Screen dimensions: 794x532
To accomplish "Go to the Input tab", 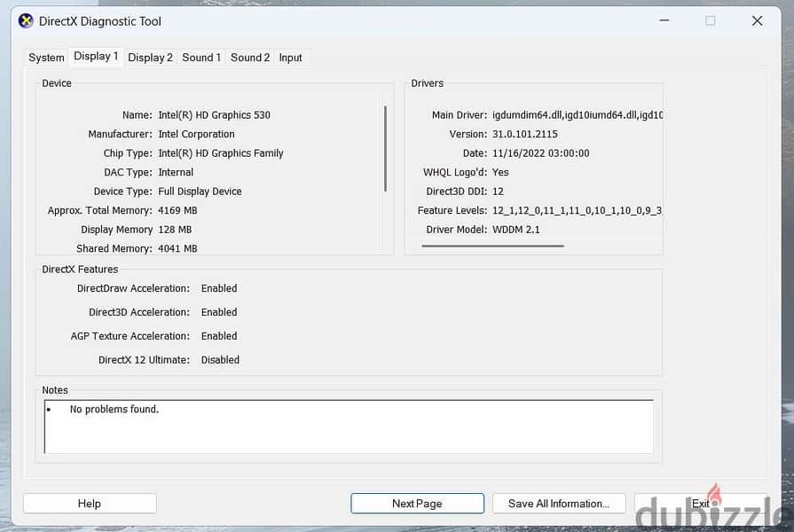I will (x=290, y=58).
